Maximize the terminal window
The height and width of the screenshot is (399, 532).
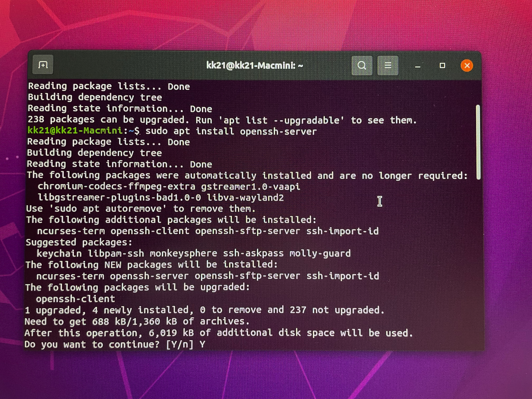442,65
